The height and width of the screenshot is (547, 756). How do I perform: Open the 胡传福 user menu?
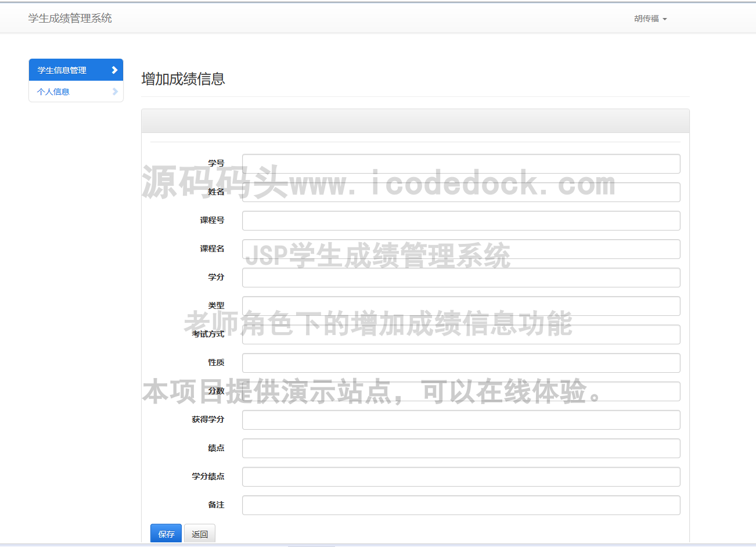[x=650, y=18]
